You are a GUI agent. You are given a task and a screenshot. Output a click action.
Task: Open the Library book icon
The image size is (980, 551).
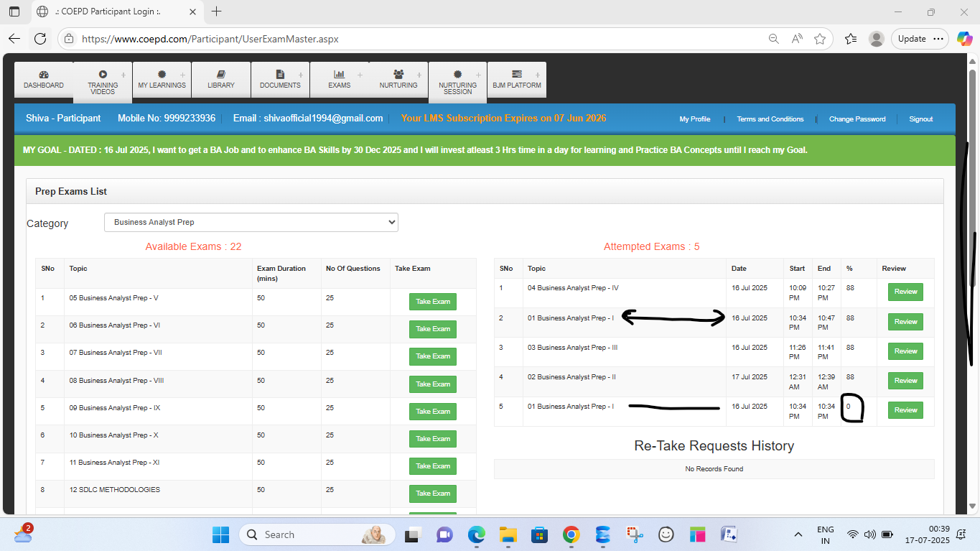click(x=221, y=74)
